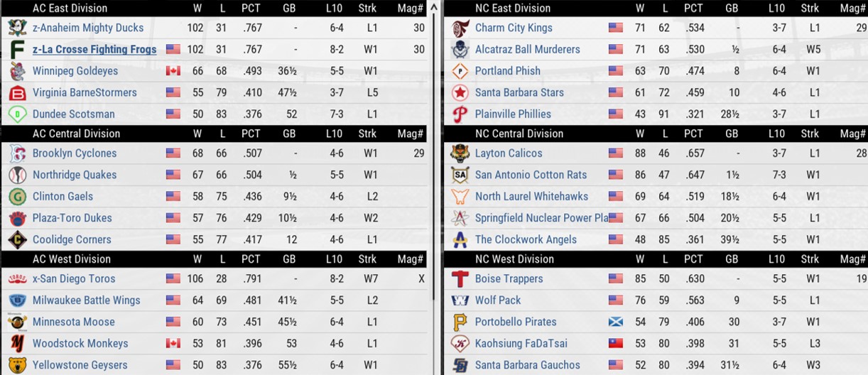Open the Milwaukee Battle Wings team link
Screen dimensions: 868x375
click(x=86, y=300)
